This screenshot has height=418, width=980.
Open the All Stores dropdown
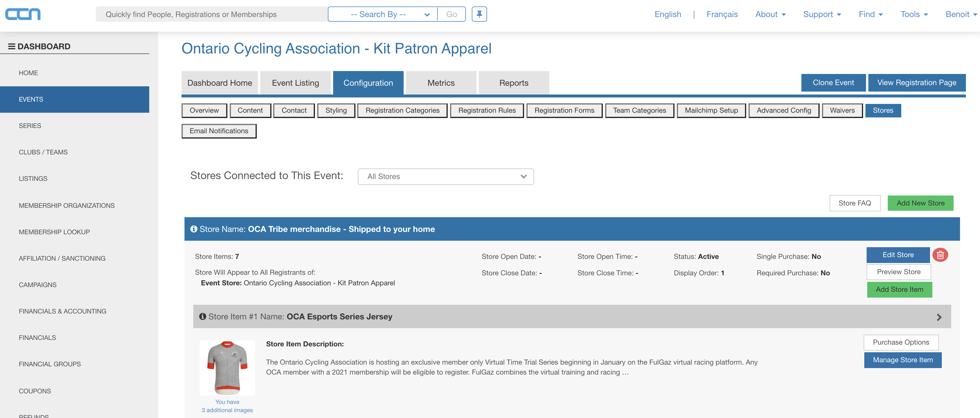pos(445,177)
